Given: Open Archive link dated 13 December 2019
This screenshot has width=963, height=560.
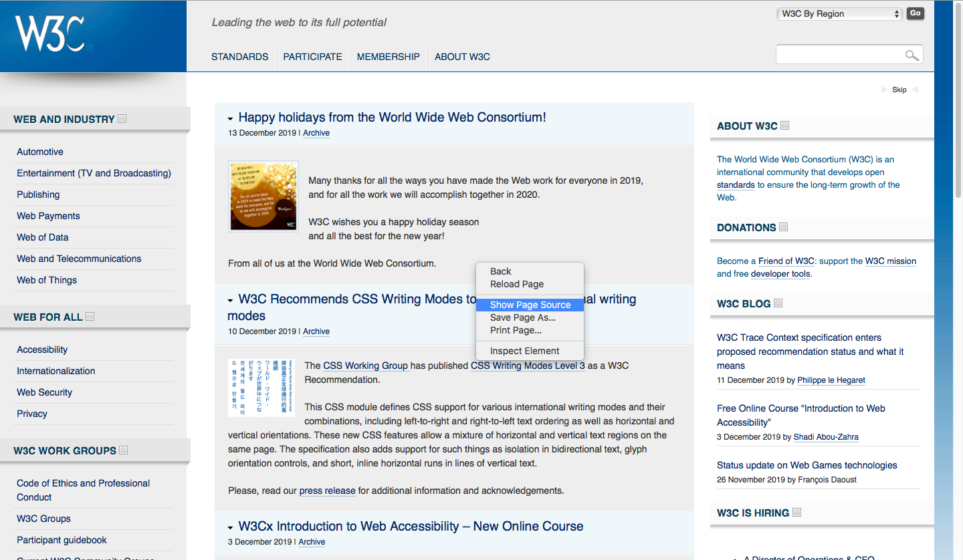Looking at the screenshot, I should pyautogui.click(x=316, y=133).
